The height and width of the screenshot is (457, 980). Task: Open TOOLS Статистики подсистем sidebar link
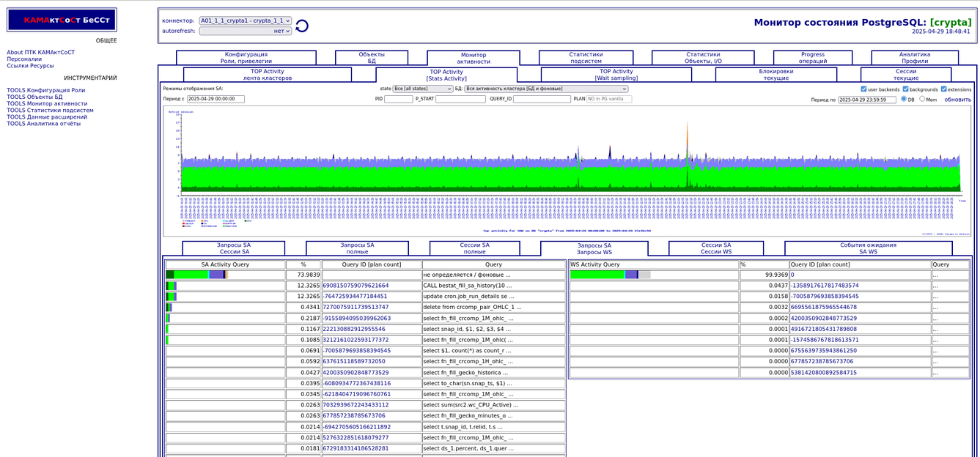point(50,111)
